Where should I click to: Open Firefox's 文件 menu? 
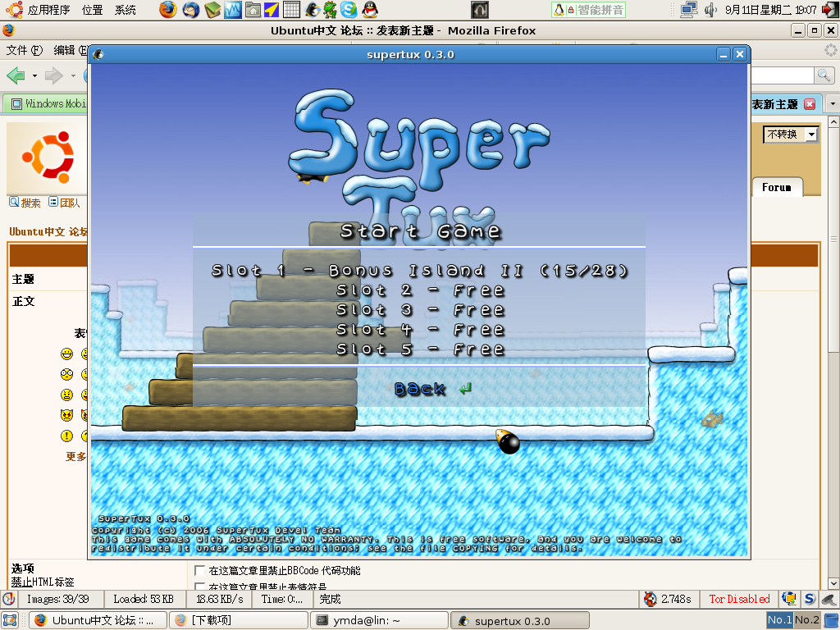tap(25, 50)
